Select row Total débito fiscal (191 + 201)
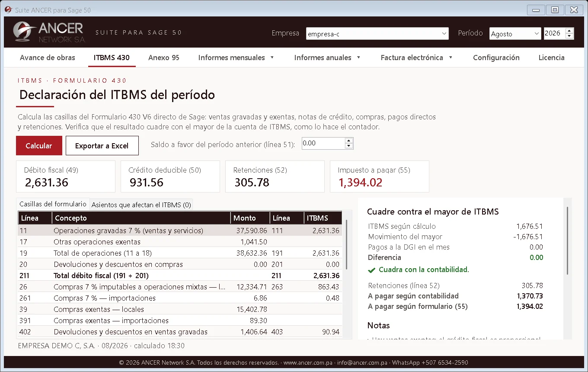 (x=180, y=276)
